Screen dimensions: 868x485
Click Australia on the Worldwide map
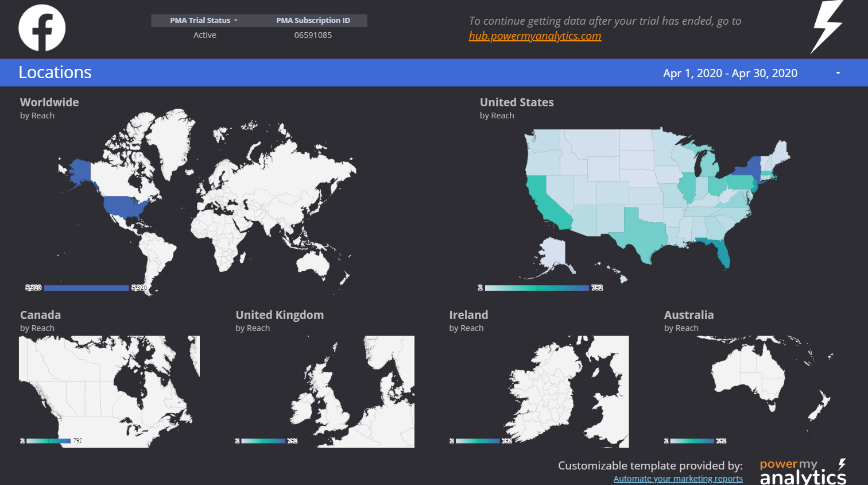pos(313,264)
